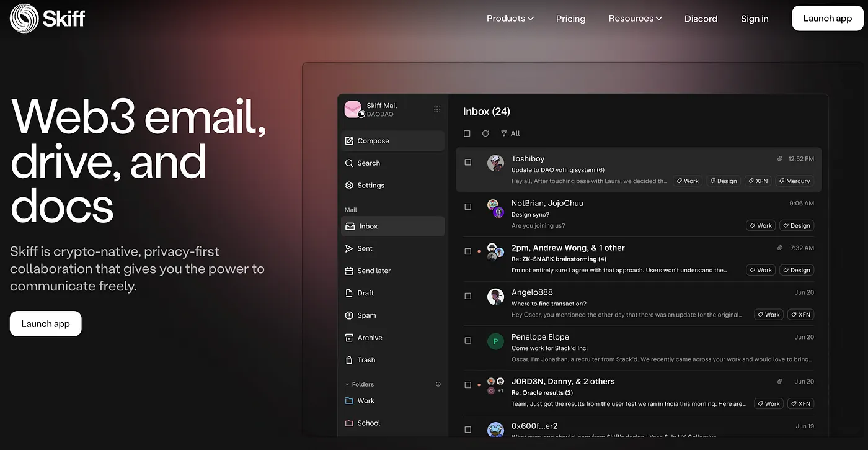This screenshot has width=868, height=450.
Task: Click the Skiff logo in the header
Action: [48, 18]
